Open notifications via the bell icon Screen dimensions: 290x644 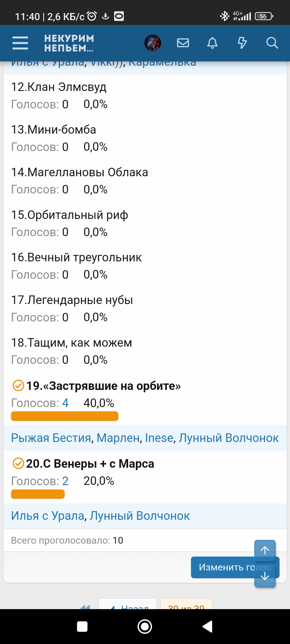point(212,43)
